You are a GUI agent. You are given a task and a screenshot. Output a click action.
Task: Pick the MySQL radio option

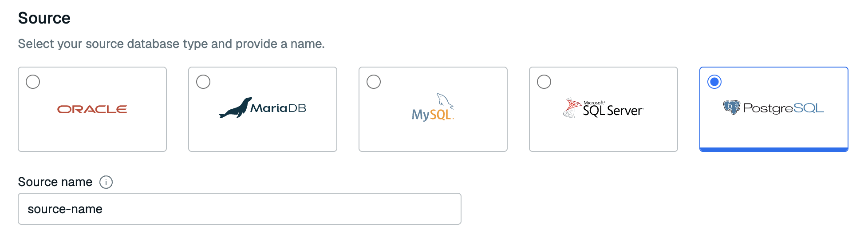pos(374,82)
